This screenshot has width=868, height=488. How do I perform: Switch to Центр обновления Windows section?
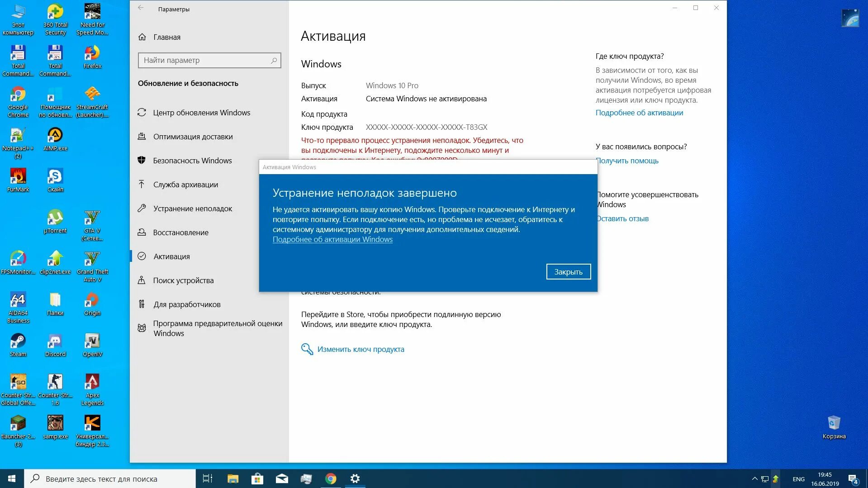tap(201, 112)
